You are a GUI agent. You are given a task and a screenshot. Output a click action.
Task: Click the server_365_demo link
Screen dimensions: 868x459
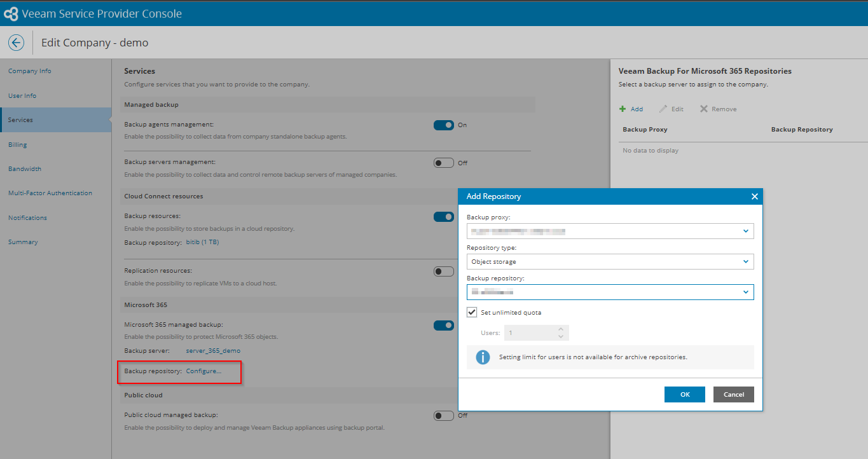tap(213, 350)
